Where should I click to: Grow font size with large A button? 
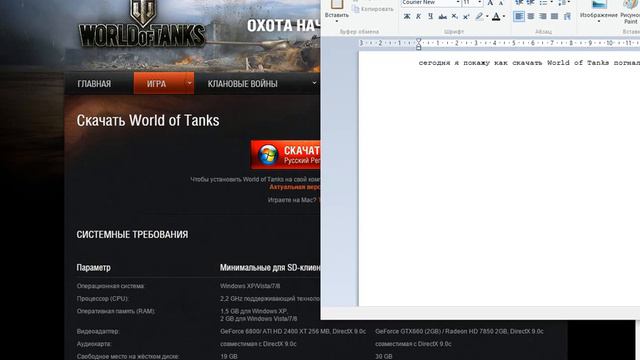[x=490, y=3]
